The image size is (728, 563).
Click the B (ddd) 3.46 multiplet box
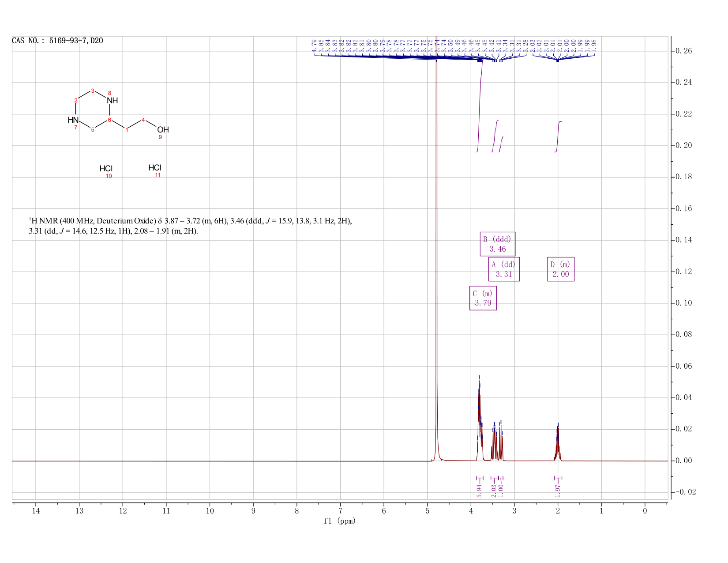point(497,244)
